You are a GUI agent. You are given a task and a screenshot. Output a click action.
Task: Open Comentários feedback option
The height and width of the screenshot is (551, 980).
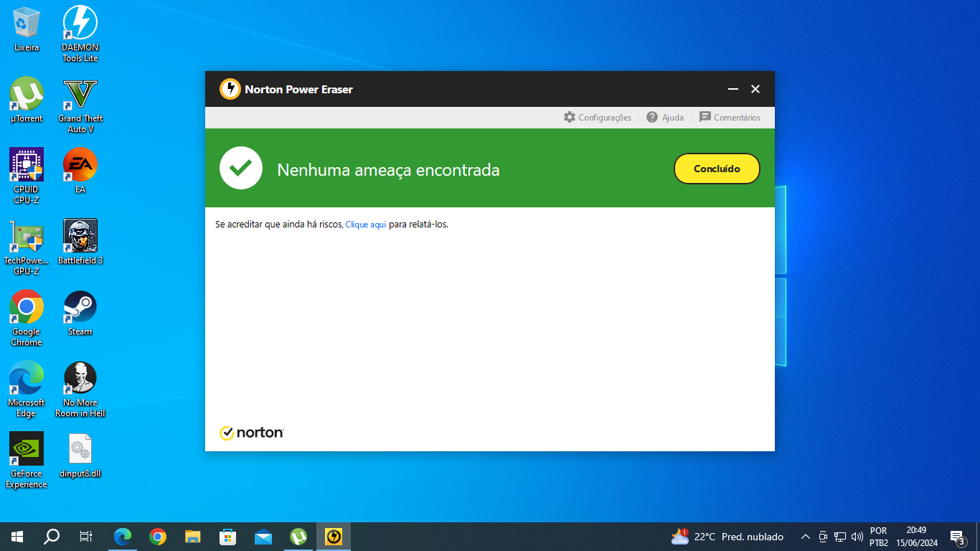(730, 117)
